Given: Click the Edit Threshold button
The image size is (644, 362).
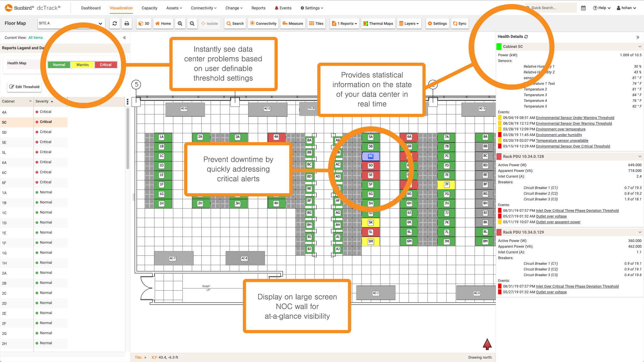Looking at the screenshot, I should coord(24,87).
